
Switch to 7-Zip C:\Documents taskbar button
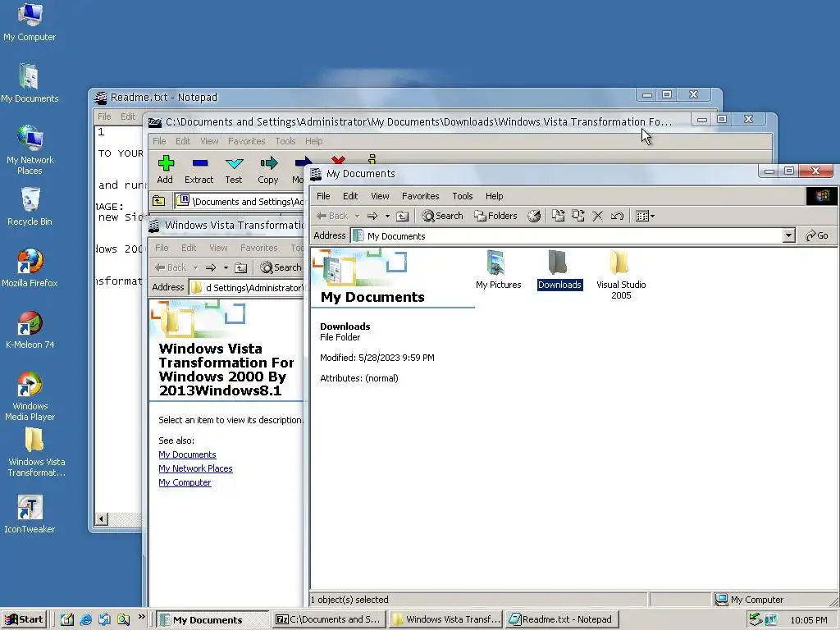328,620
